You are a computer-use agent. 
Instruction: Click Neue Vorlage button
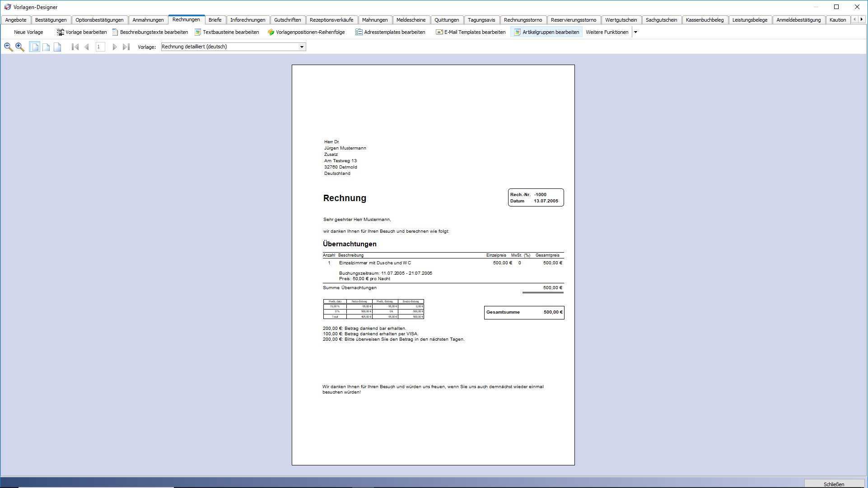click(x=28, y=32)
